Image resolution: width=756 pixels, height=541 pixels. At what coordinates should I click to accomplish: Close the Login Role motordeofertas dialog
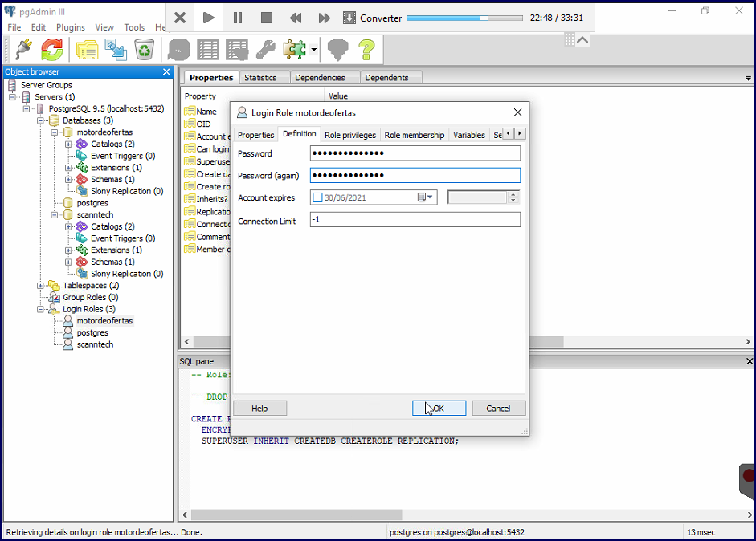(x=518, y=112)
